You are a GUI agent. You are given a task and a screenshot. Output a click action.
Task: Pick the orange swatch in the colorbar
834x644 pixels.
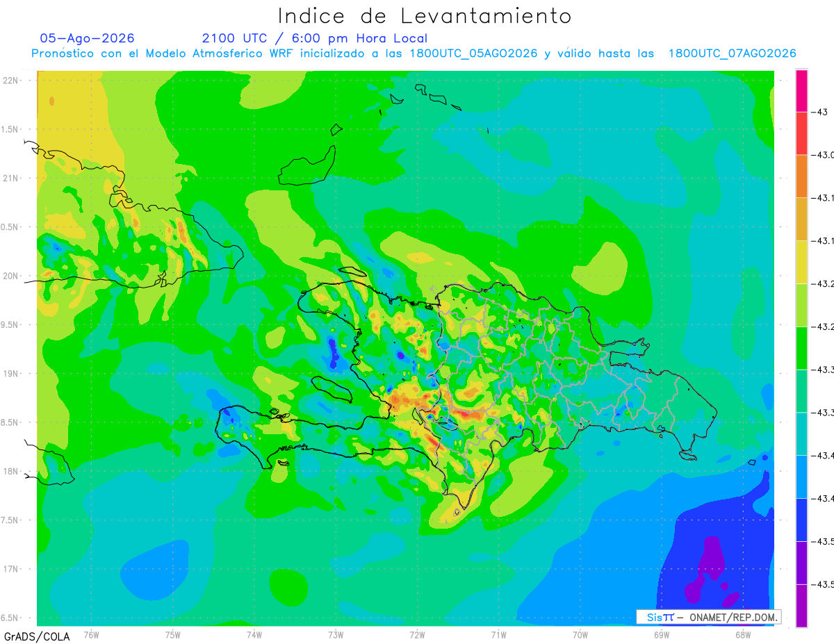pos(801,176)
